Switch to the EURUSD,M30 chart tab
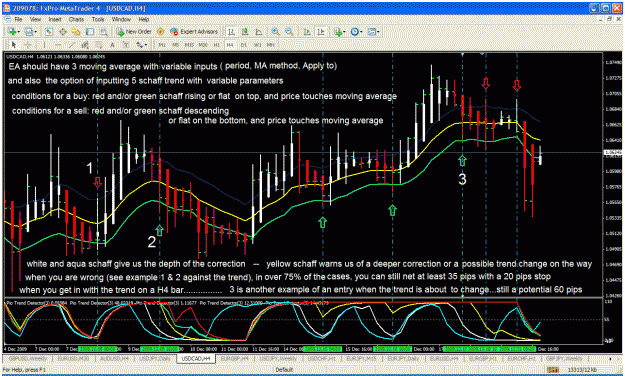This screenshot has height=376, width=625. (73, 359)
